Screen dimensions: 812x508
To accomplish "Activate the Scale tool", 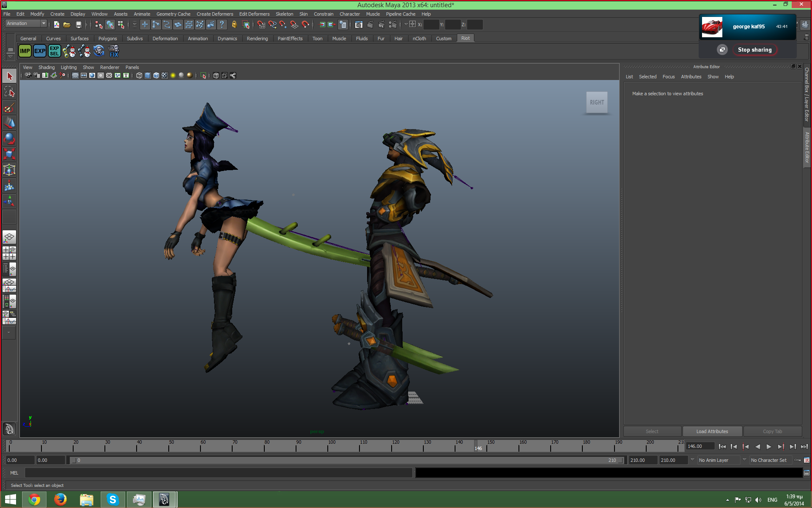I will 9,154.
